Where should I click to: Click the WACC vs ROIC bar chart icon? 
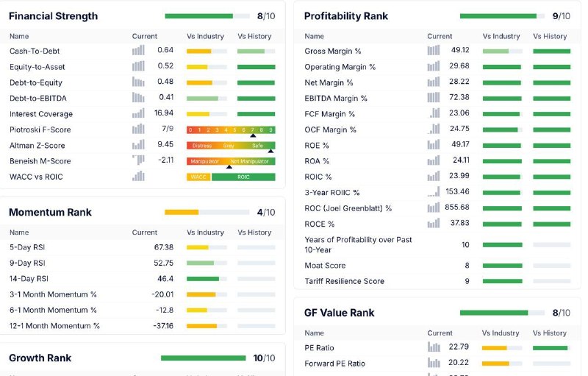(x=138, y=176)
